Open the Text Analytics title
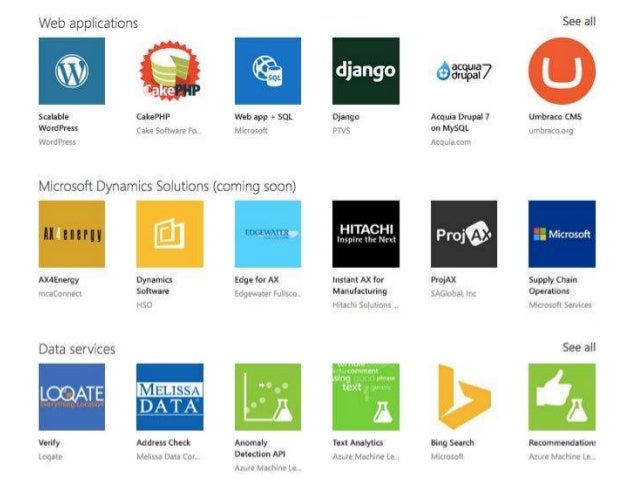The height and width of the screenshot is (479, 638). tap(358, 442)
